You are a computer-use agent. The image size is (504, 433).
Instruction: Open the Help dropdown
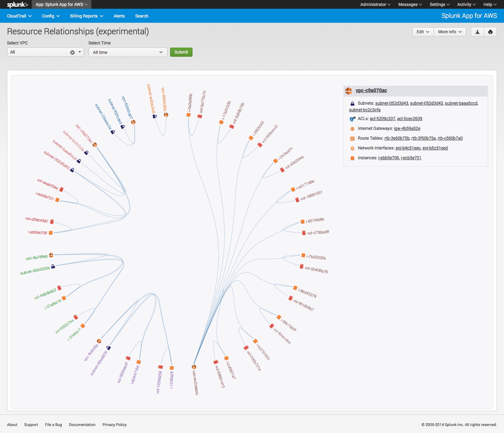coord(490,5)
